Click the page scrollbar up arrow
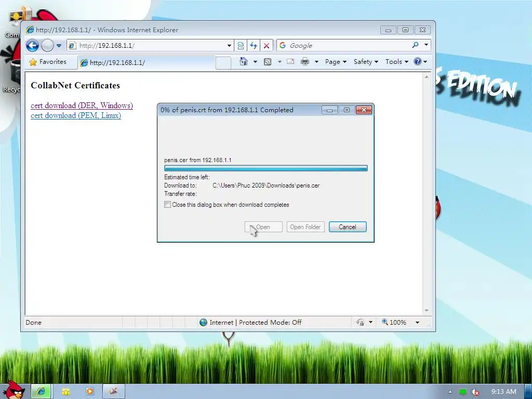The height and width of the screenshot is (399, 532). [x=427, y=77]
